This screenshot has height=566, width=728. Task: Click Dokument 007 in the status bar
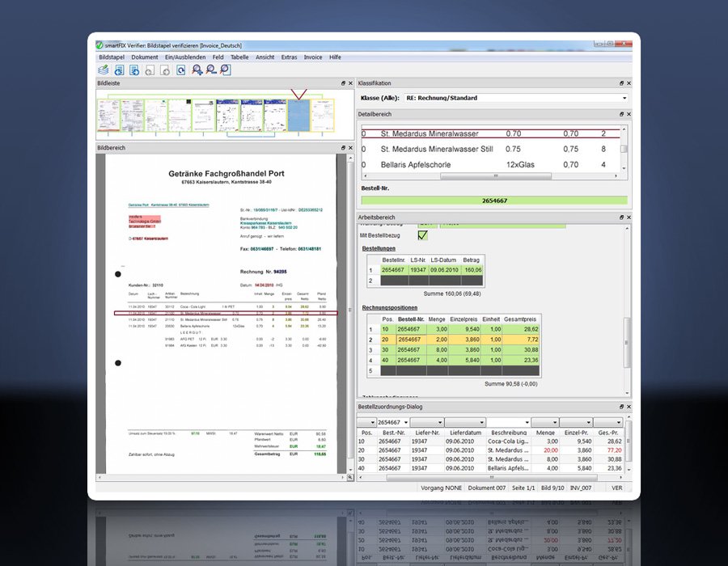[x=487, y=488]
